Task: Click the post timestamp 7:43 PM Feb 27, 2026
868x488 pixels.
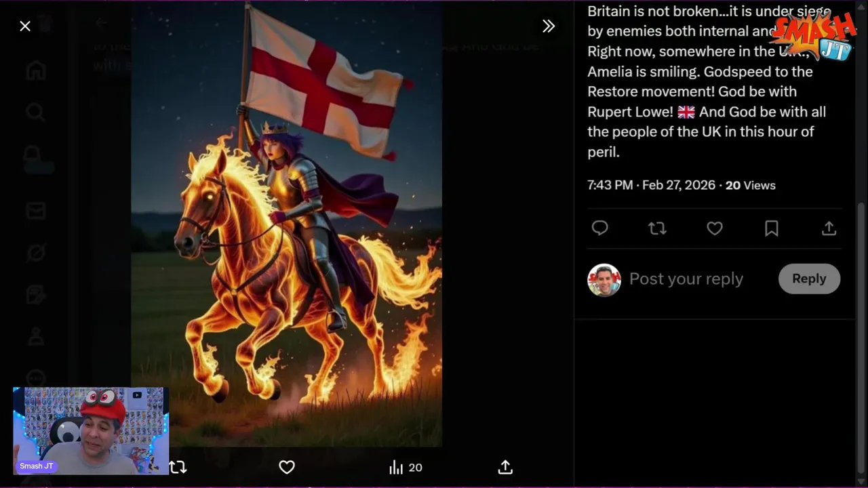Action: (x=651, y=185)
